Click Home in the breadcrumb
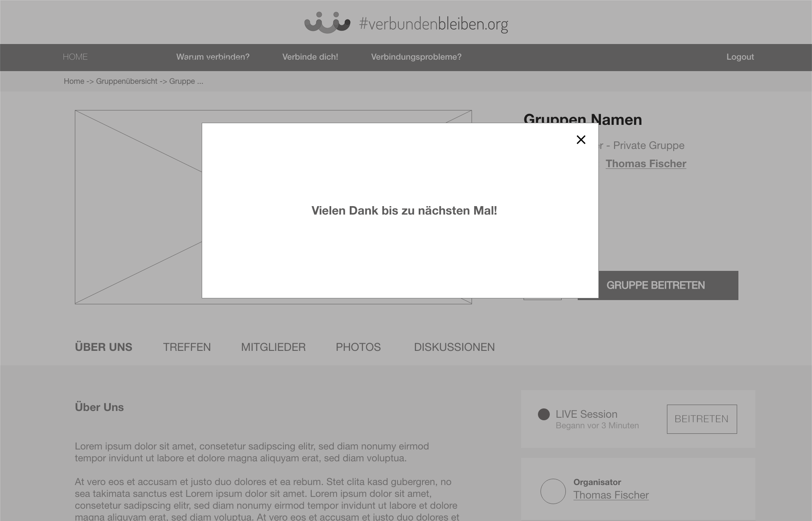The width and height of the screenshot is (812, 521). coord(74,81)
